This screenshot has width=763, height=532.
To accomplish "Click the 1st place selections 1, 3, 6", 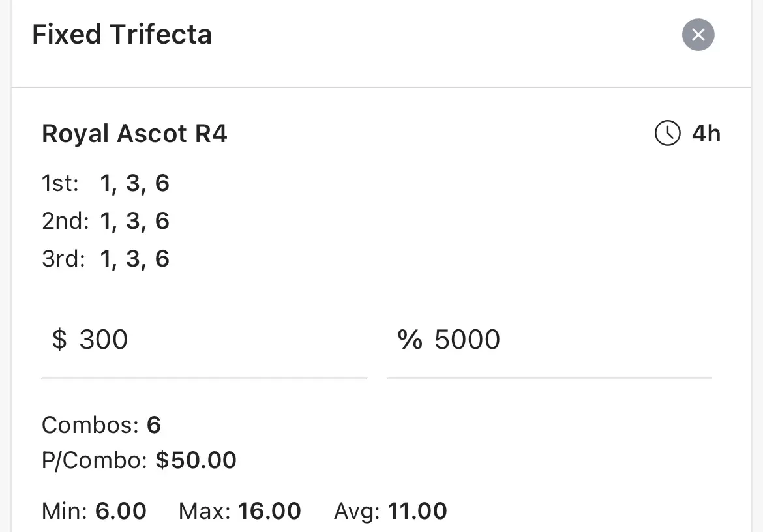I will coord(135,184).
